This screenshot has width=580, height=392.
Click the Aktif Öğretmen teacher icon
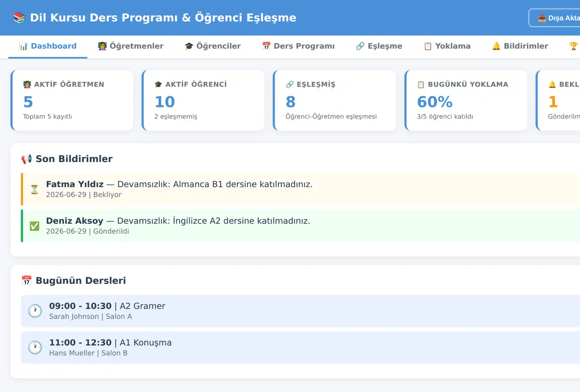pyautogui.click(x=27, y=85)
